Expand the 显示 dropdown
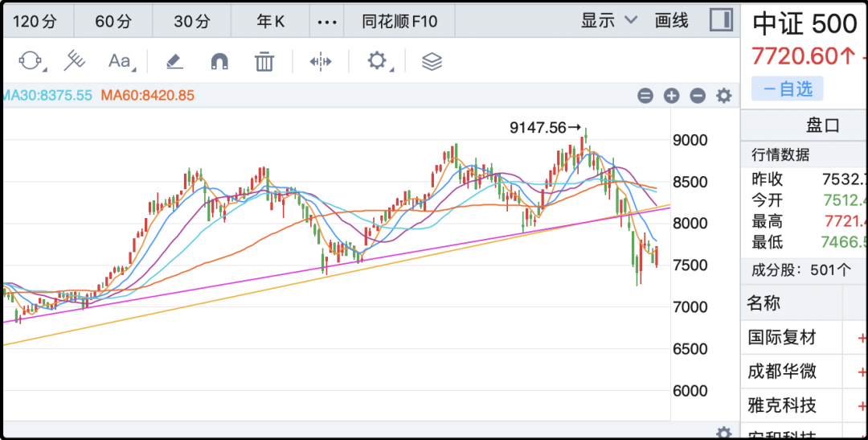Image resolution: width=868 pixels, height=440 pixels. [x=609, y=20]
